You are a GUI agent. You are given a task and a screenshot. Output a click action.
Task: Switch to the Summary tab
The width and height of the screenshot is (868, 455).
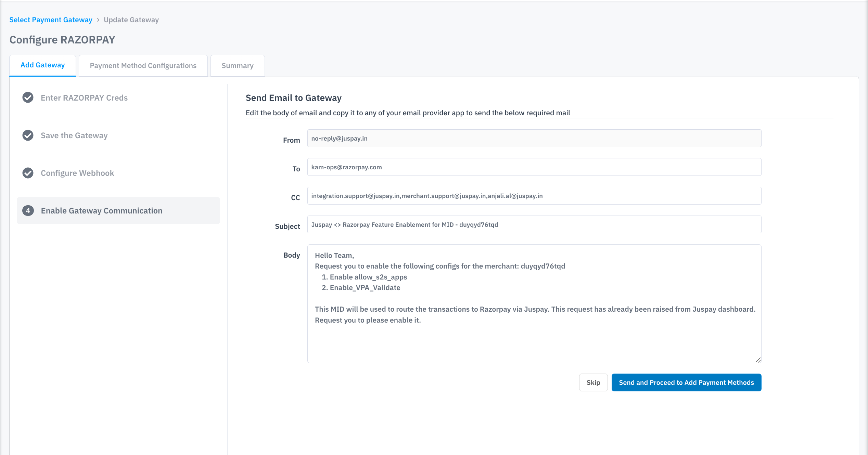pos(238,66)
